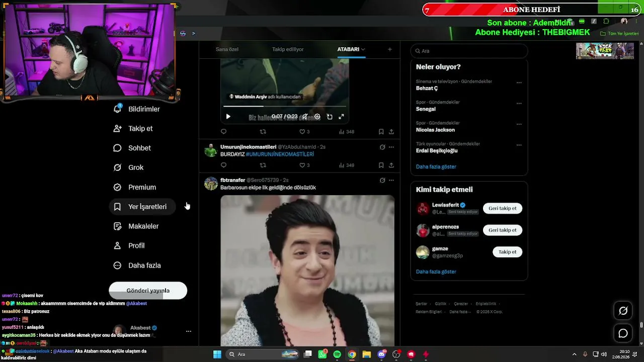Share the video post
The height and width of the screenshot is (362, 644).
point(391,132)
